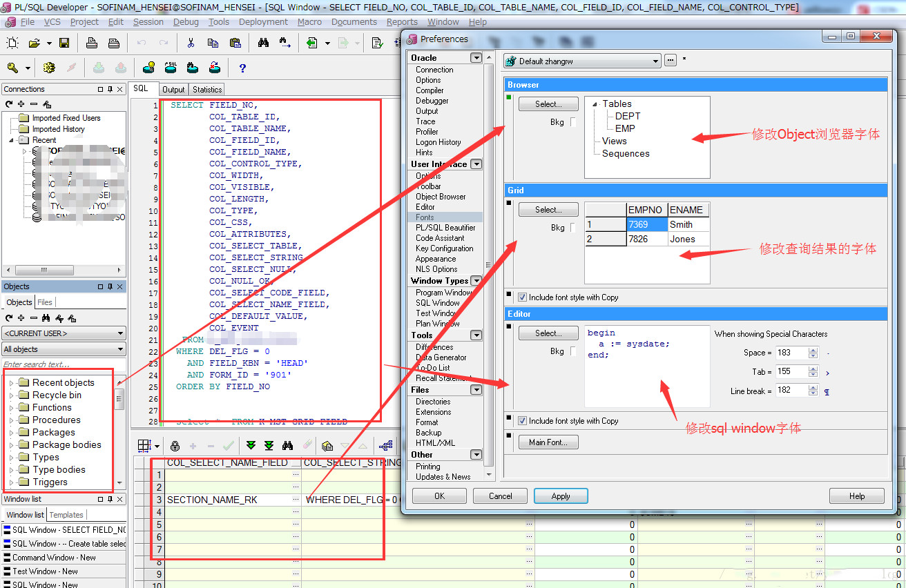Image resolution: width=906 pixels, height=588 pixels.
Task: Decrease the Tab character code stepper
Action: (x=813, y=375)
